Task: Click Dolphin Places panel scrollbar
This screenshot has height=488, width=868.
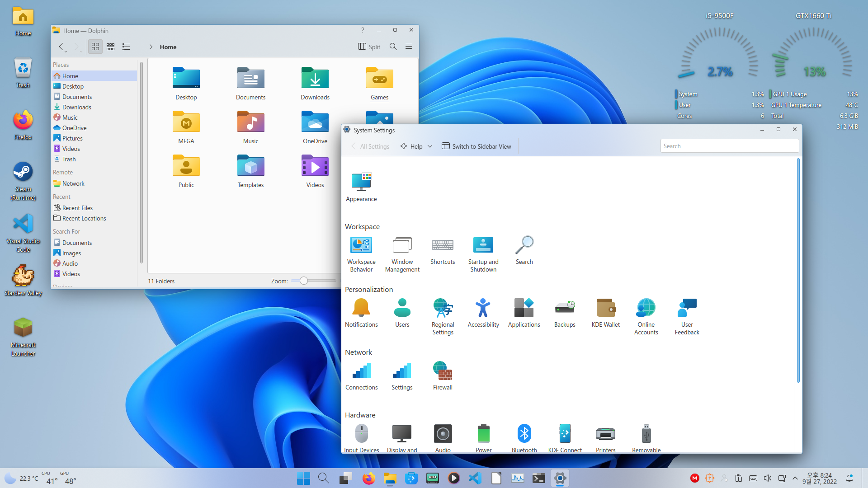Action: click(x=141, y=163)
